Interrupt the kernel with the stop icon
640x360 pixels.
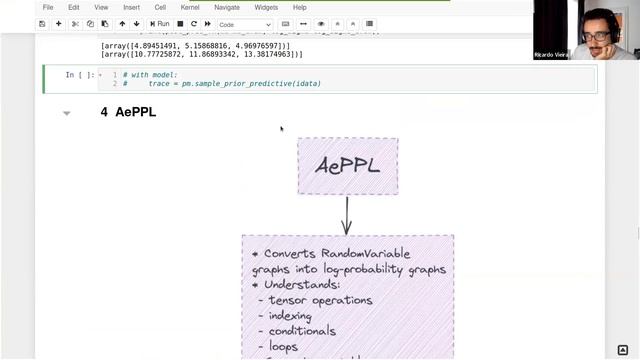click(180, 24)
